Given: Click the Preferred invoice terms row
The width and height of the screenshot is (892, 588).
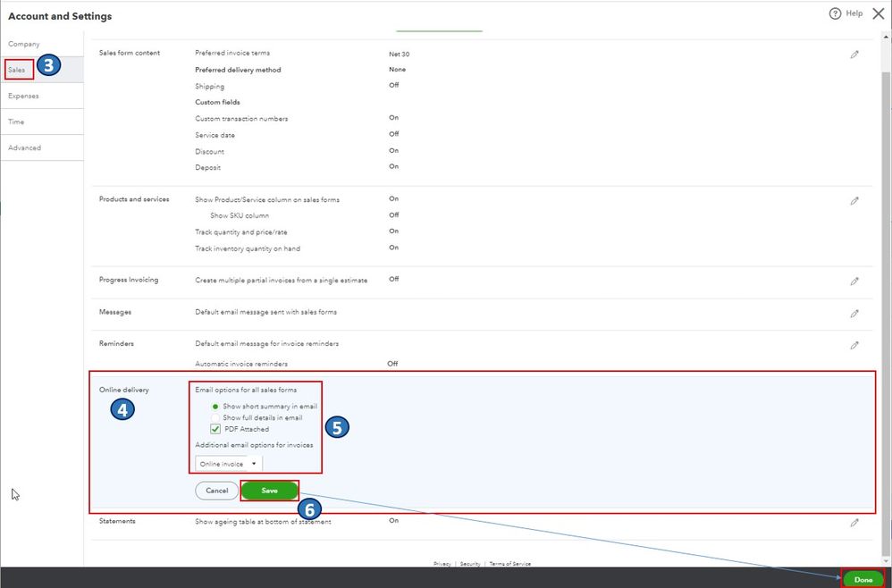Looking at the screenshot, I should 232,53.
